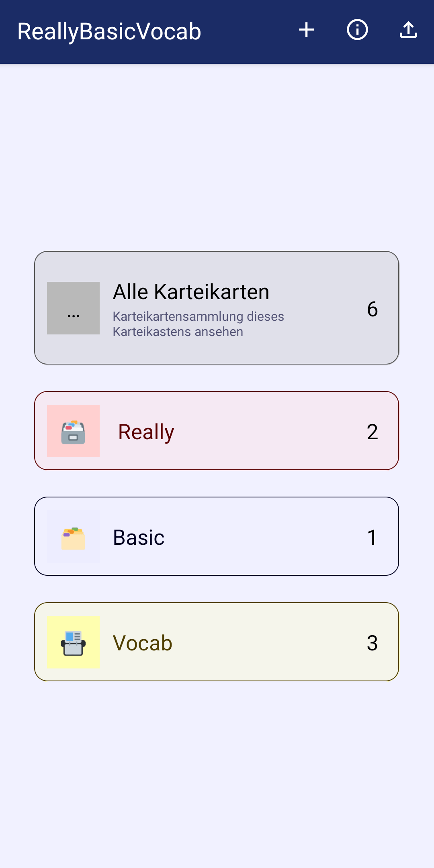Open the info icon in the toolbar
Viewport: 434px width, 868px height.
pyautogui.click(x=357, y=30)
